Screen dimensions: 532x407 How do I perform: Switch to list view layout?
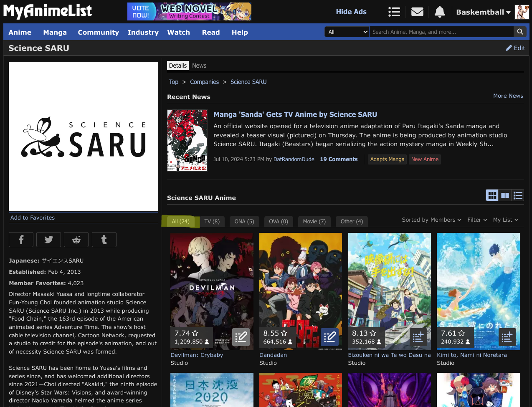(x=518, y=195)
